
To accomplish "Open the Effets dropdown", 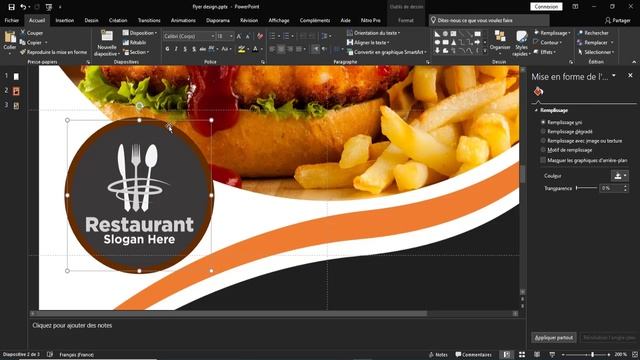I will [544, 52].
